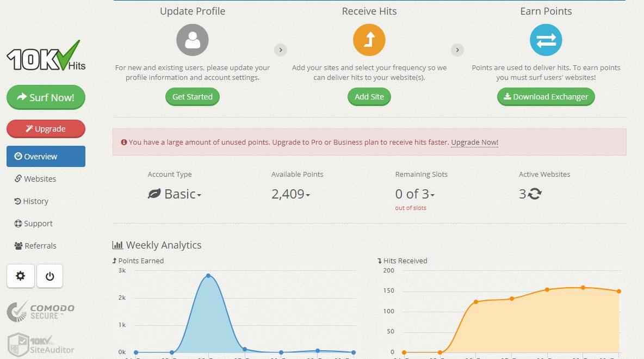Click the Download Exchanger button
This screenshot has height=359, width=644.
pyautogui.click(x=546, y=97)
